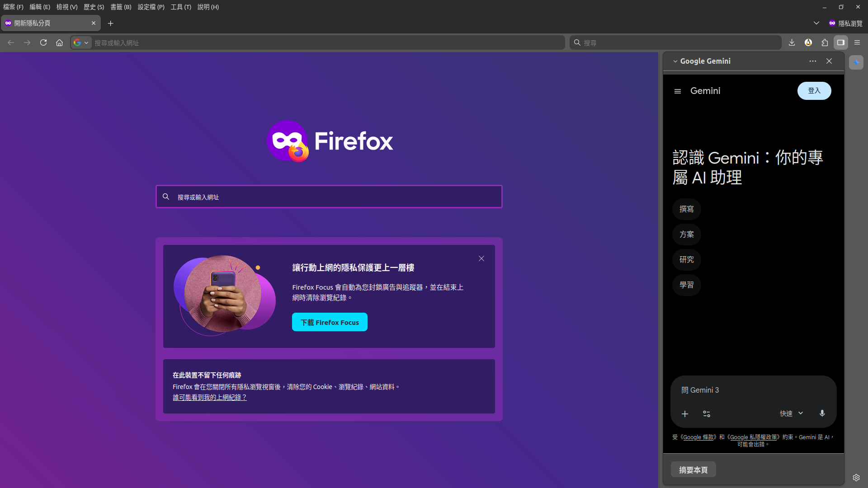Open the account avatar icon in toolbar
This screenshot has height=488, width=868.
808,42
